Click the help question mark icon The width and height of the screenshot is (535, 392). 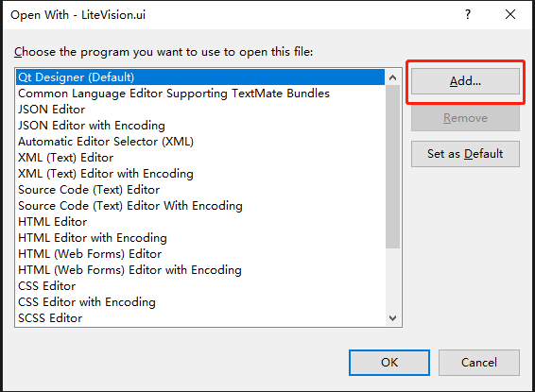point(468,15)
